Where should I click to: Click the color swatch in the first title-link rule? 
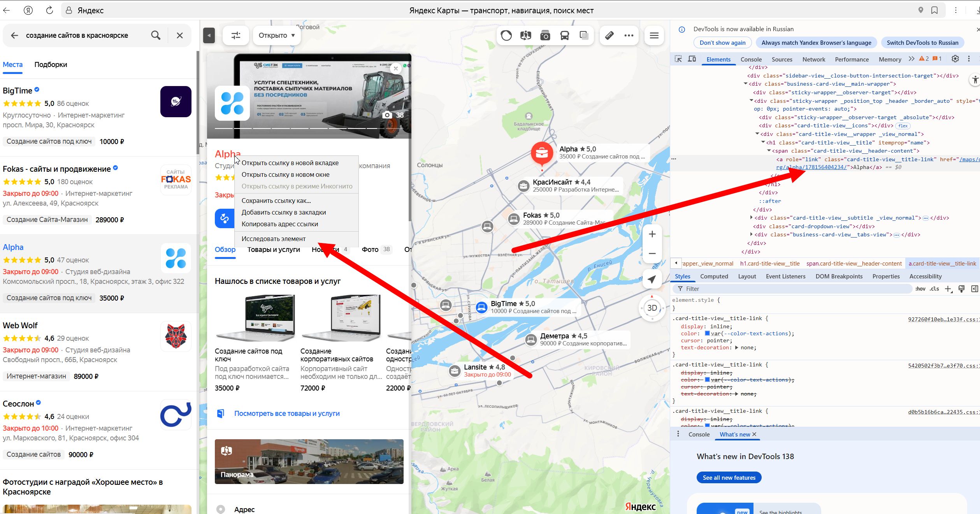click(707, 333)
